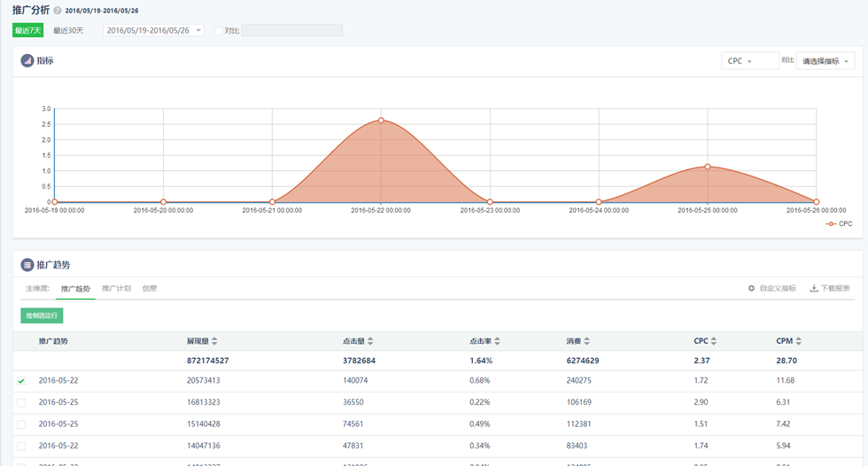Click the 指标 chart panel icon
Viewport: 868px width, 466px height.
point(27,61)
